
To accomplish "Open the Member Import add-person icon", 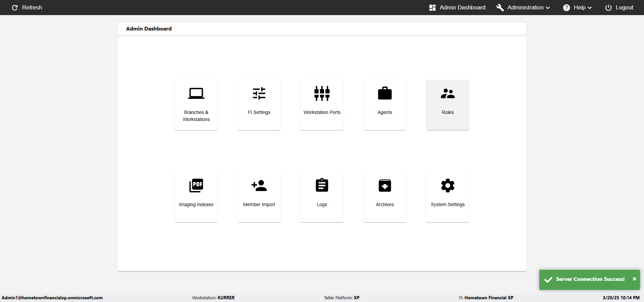I will (x=259, y=185).
